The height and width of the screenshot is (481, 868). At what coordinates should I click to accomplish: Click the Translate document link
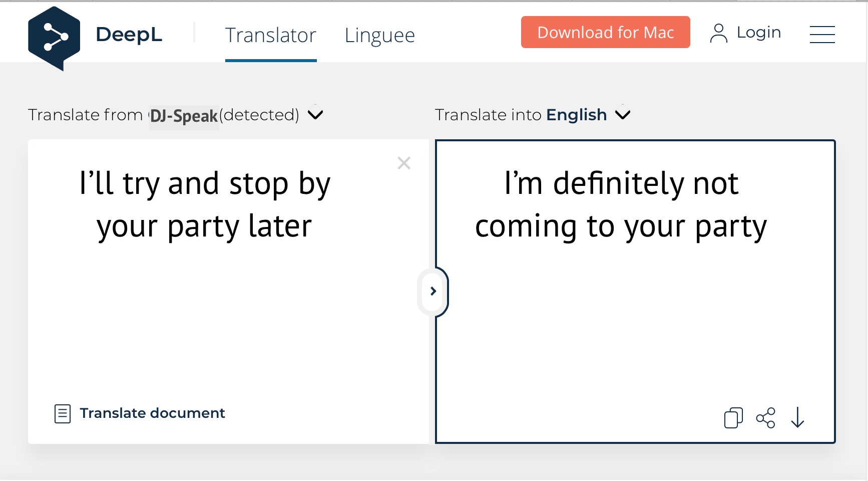(x=152, y=413)
